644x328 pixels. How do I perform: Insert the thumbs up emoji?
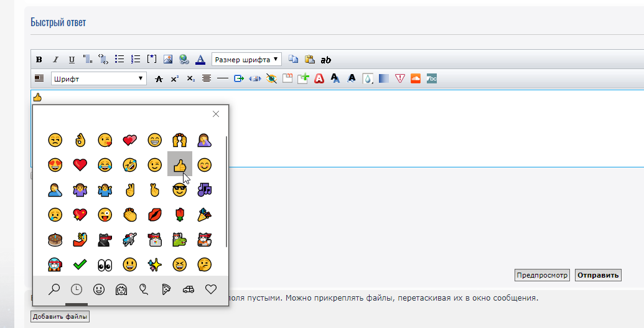click(x=179, y=164)
